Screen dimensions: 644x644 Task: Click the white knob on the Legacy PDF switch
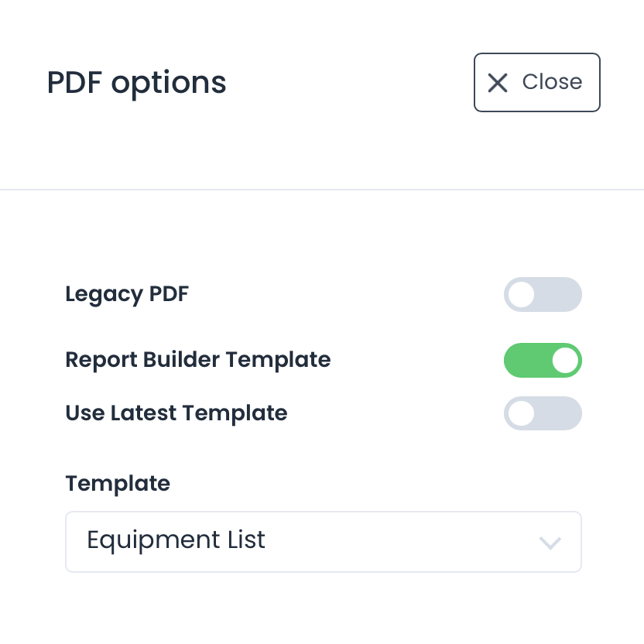(522, 295)
